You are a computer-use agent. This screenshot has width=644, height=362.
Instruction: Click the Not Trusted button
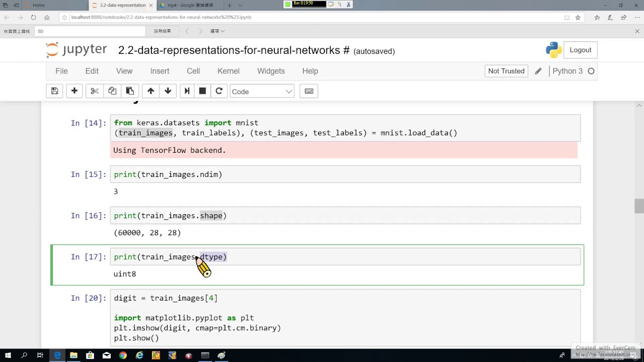[506, 71]
